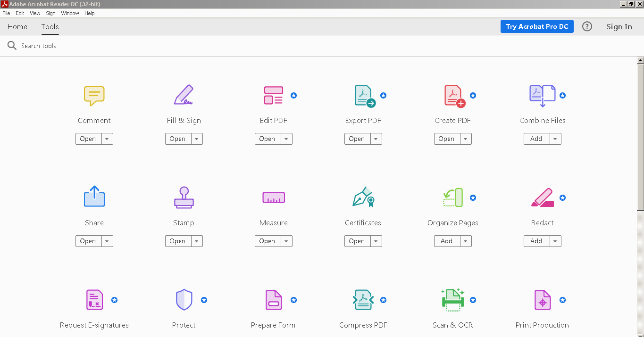
Task: Click the Redact premium star badge
Action: [562, 197]
